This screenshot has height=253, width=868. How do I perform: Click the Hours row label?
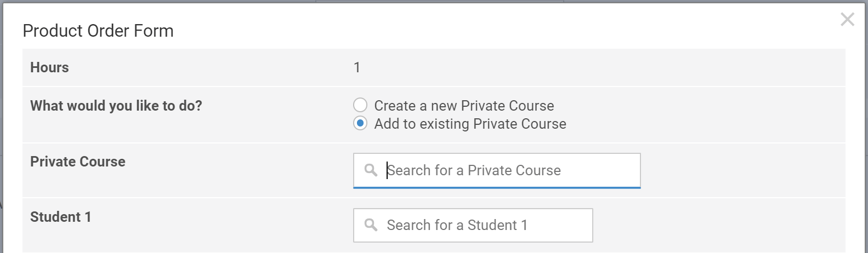49,67
